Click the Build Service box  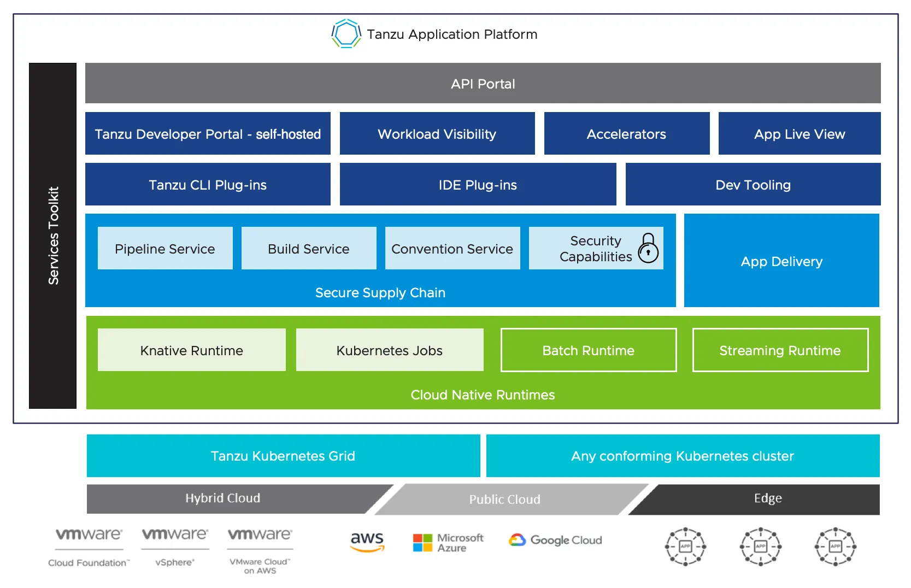click(309, 248)
